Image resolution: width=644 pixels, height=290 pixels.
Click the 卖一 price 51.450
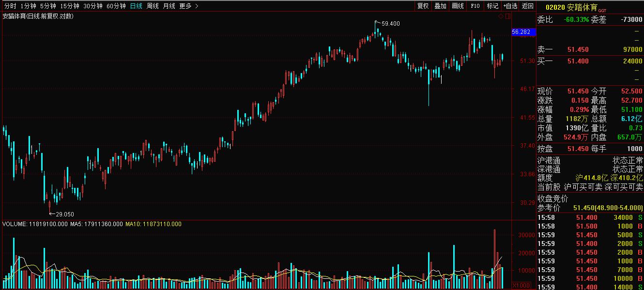[x=578, y=50]
